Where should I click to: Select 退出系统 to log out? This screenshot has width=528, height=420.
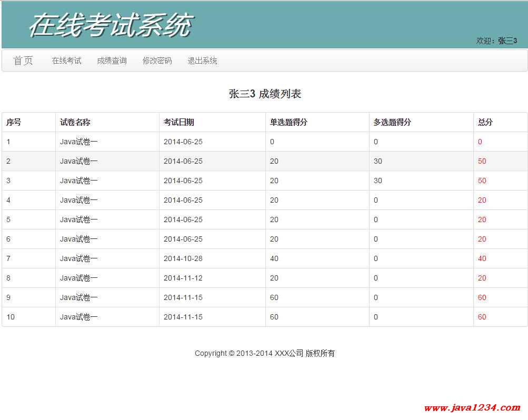click(x=202, y=61)
